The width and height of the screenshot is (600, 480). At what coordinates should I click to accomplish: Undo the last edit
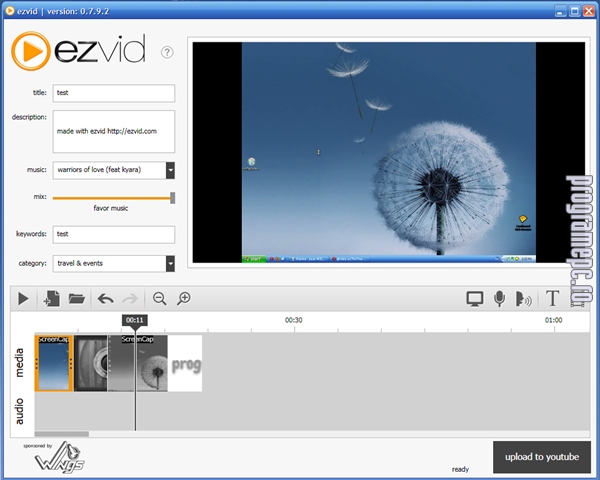point(106,299)
